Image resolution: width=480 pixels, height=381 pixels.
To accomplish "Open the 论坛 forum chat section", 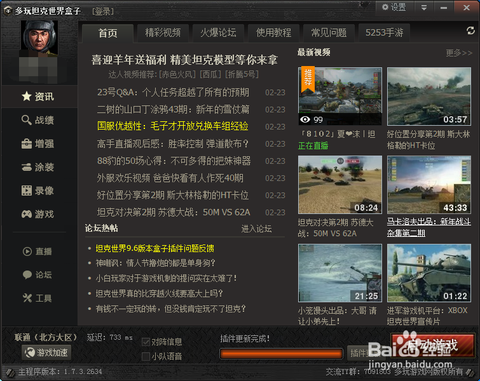I will (37, 275).
